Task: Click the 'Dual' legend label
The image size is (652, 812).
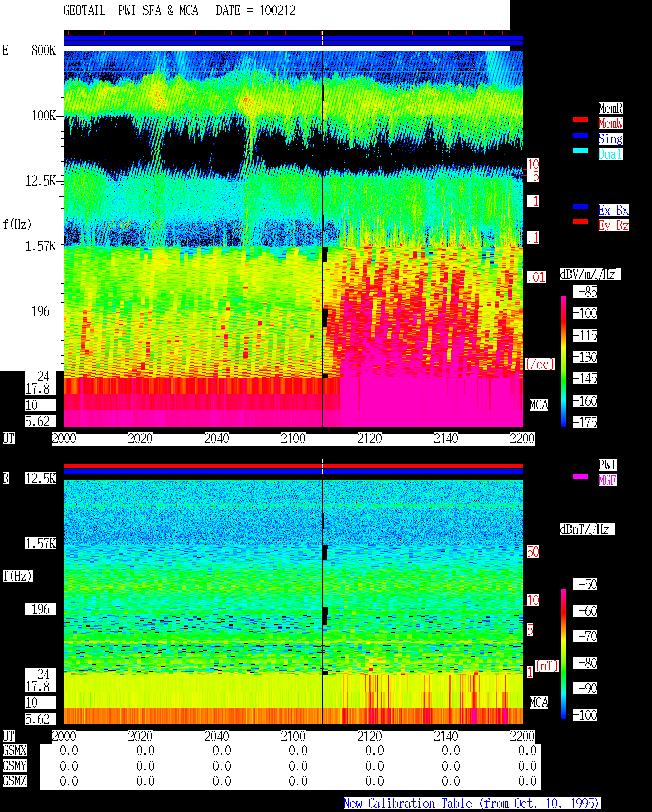Action: [610, 154]
